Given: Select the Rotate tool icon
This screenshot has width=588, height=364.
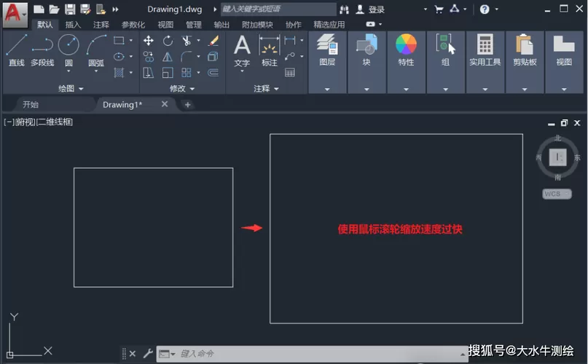Looking at the screenshot, I should (168, 41).
